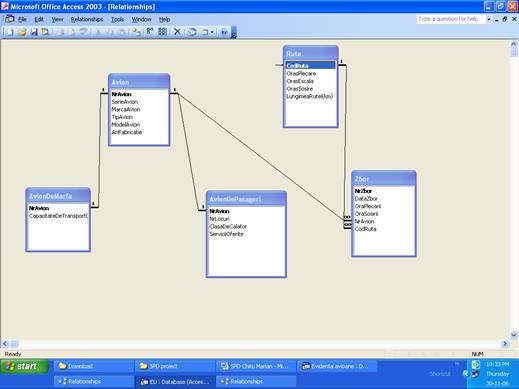Viewport: 519px width, 389px height.
Task: Open the help question box dropdown arrow
Action: 489,19
